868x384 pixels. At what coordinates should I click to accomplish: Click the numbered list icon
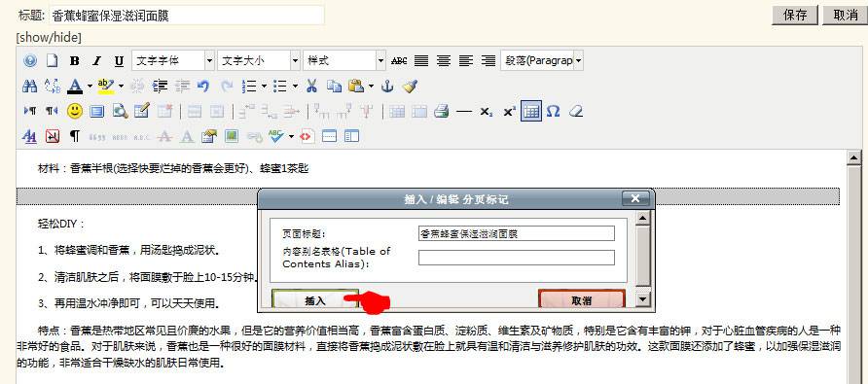(250, 87)
